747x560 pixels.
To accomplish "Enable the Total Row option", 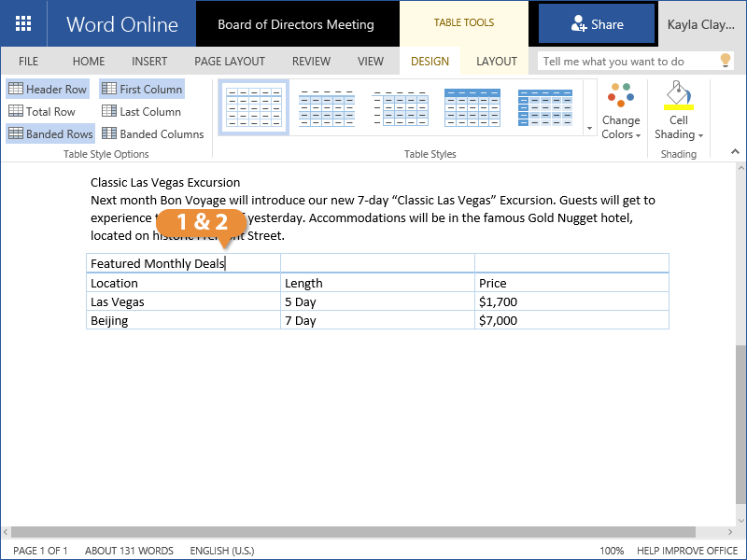I will 42,112.
